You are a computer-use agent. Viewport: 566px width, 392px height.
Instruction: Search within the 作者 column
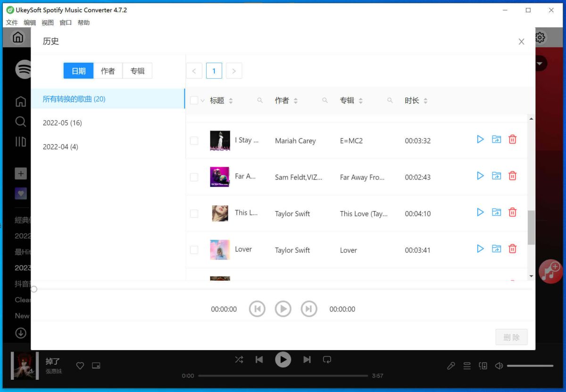click(325, 100)
